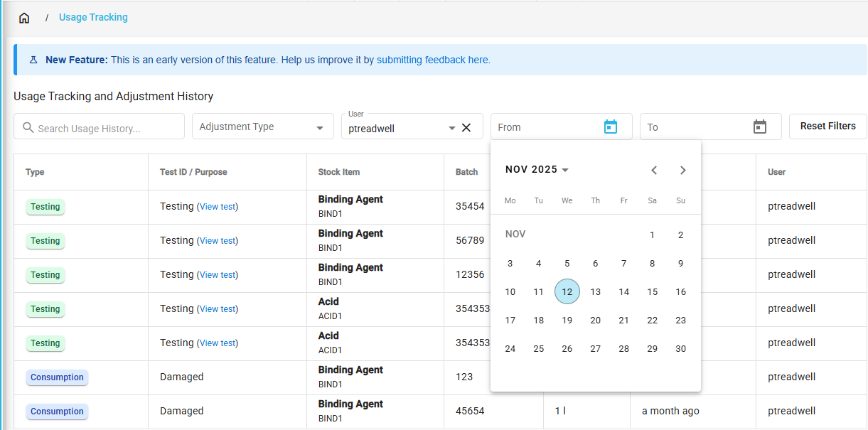Open View test link for batch 56789

pos(218,241)
